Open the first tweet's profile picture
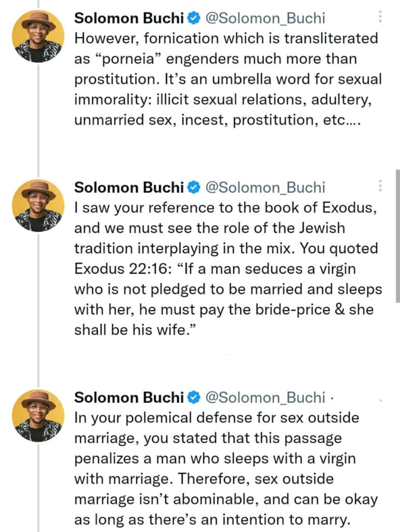The image size is (400, 532). click(x=38, y=36)
